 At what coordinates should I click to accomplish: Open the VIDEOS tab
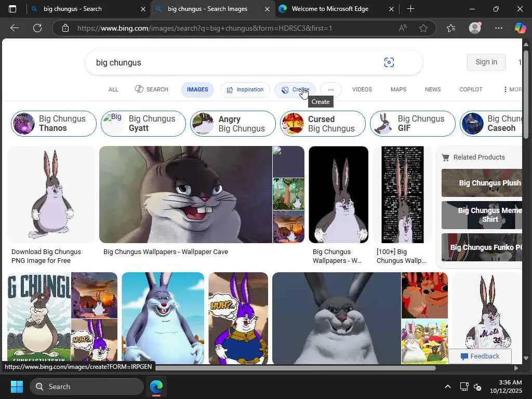pyautogui.click(x=362, y=89)
